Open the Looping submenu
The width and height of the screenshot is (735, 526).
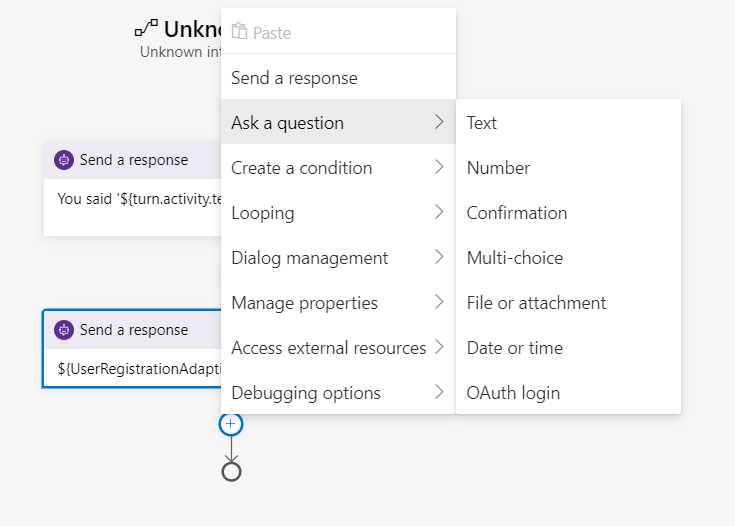[x=338, y=213]
